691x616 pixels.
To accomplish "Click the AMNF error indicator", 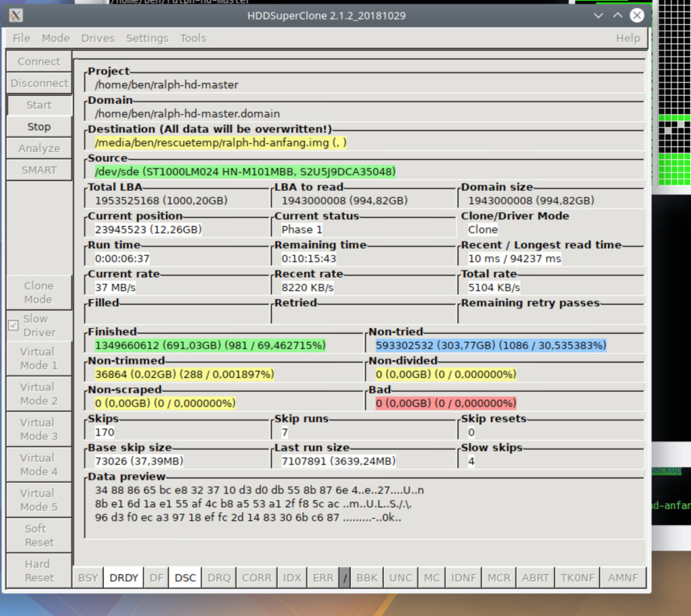I will click(623, 578).
